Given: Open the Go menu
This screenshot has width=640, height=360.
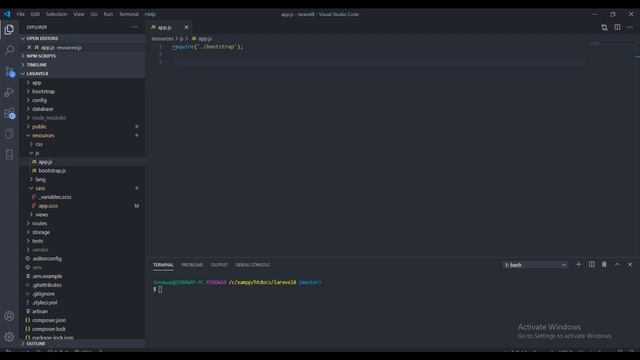Looking at the screenshot, I should point(94,14).
